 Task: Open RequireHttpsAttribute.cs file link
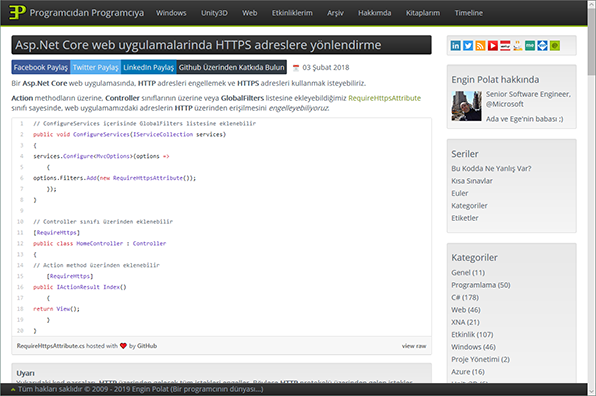coord(51,346)
